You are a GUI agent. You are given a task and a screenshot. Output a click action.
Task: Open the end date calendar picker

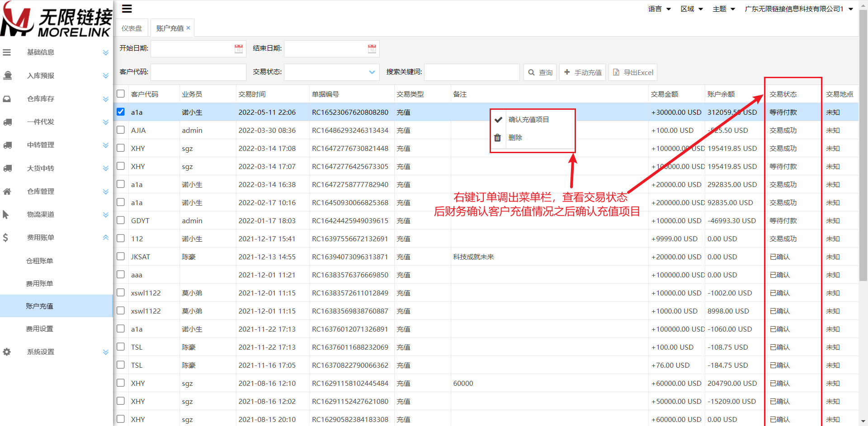[372, 49]
